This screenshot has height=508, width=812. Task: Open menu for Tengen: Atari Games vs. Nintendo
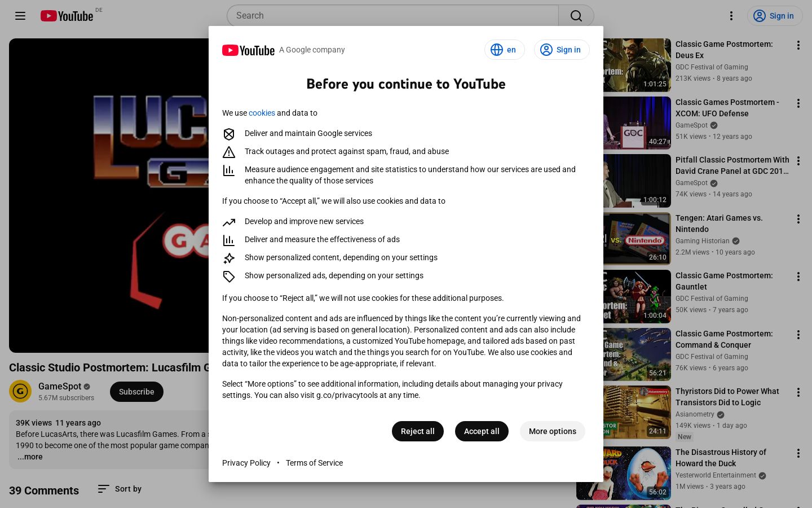coord(798,219)
